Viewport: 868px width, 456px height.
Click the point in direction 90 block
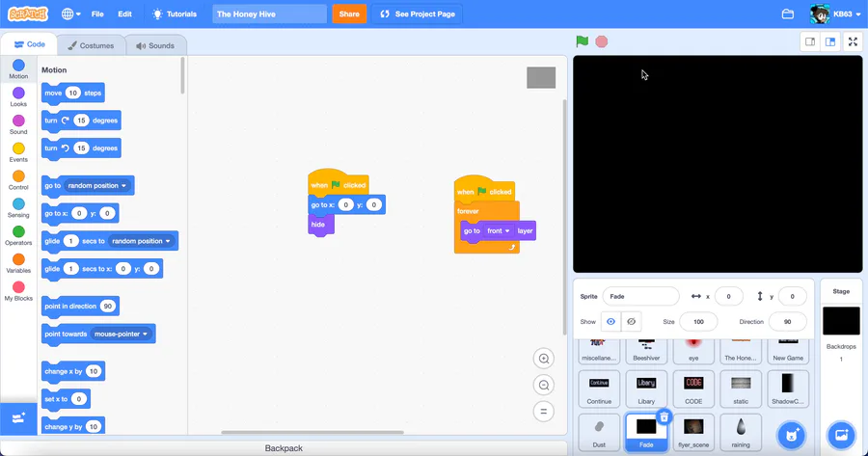tap(80, 306)
